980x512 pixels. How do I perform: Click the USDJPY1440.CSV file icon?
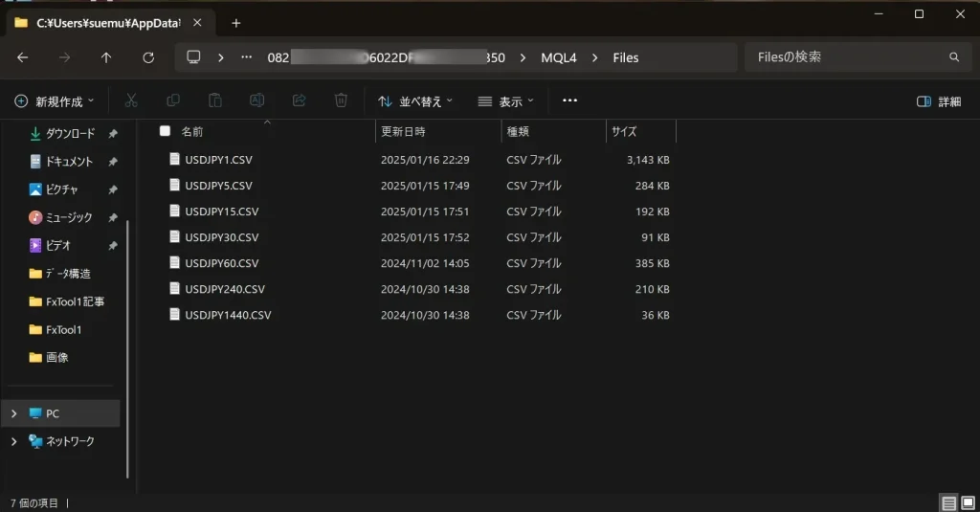click(x=174, y=315)
